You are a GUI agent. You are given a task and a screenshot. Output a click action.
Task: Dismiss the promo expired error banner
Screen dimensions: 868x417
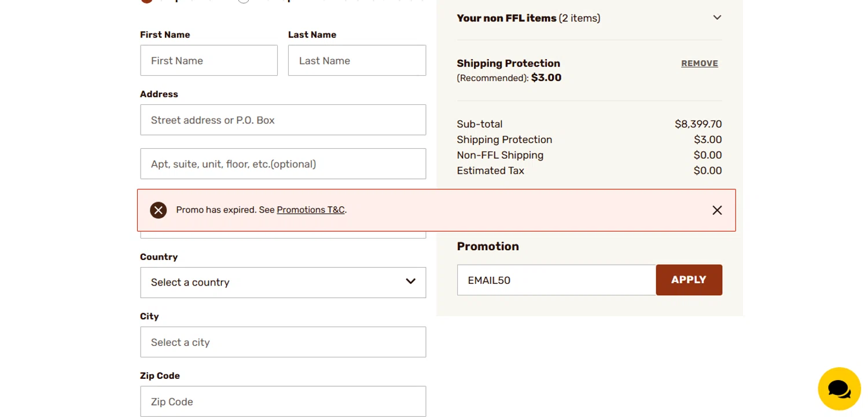tap(717, 210)
